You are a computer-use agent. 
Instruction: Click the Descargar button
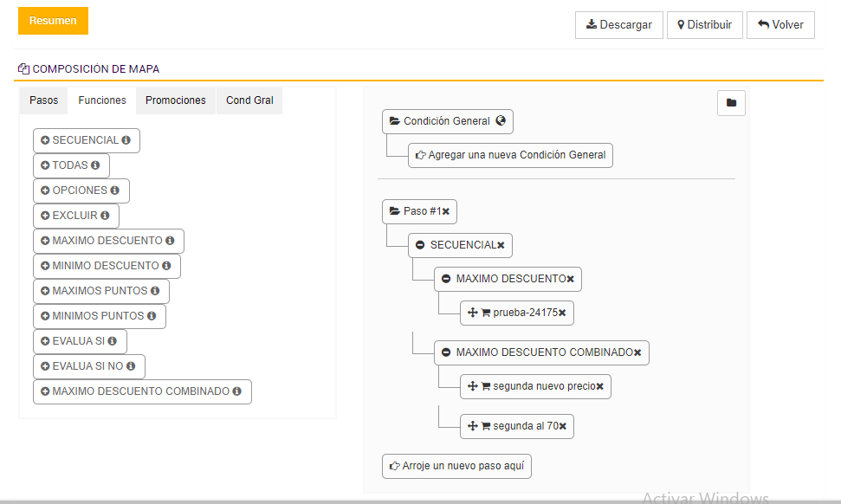pos(618,25)
